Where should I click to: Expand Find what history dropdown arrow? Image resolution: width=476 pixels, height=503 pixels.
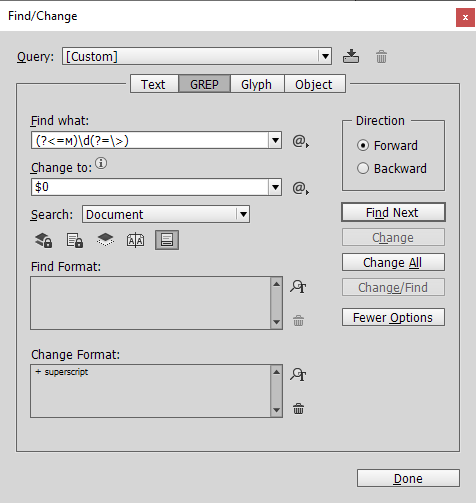(275, 140)
